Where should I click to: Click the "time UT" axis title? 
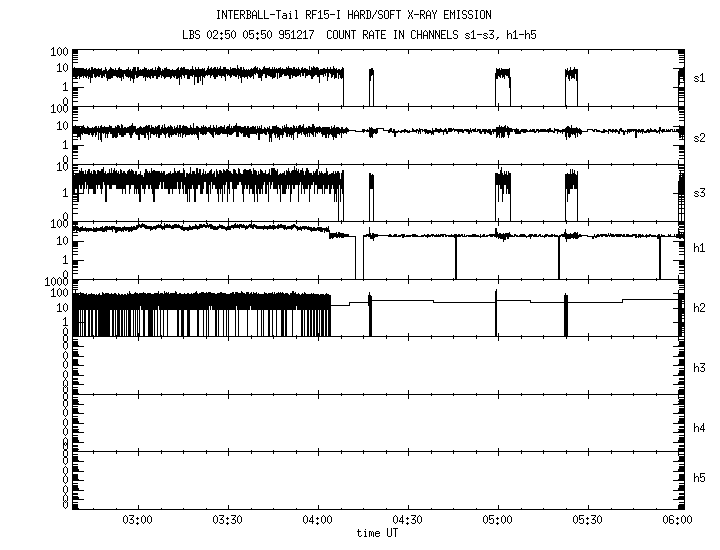click(376, 533)
